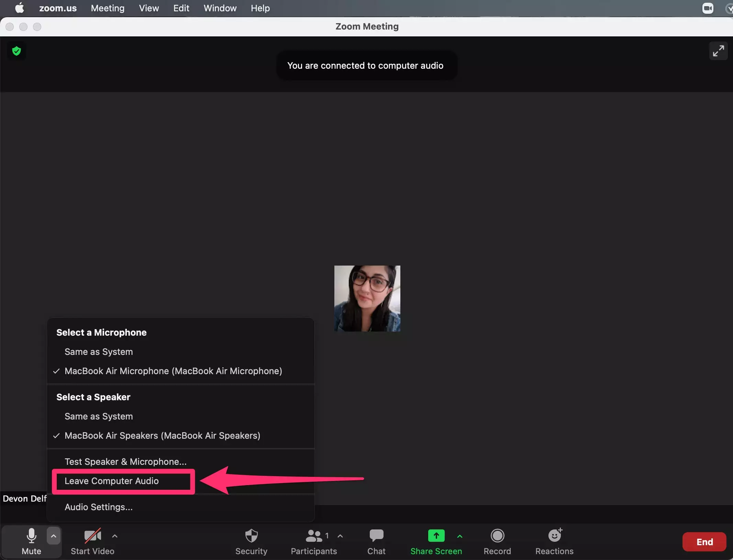Choose MacBook Air Speakers output

[162, 436]
